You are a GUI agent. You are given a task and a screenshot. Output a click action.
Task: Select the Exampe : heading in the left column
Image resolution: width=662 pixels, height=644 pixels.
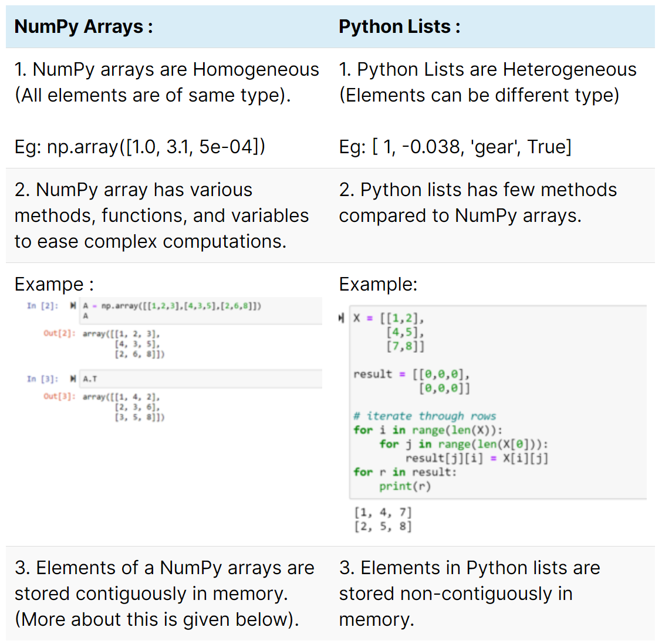(x=53, y=284)
